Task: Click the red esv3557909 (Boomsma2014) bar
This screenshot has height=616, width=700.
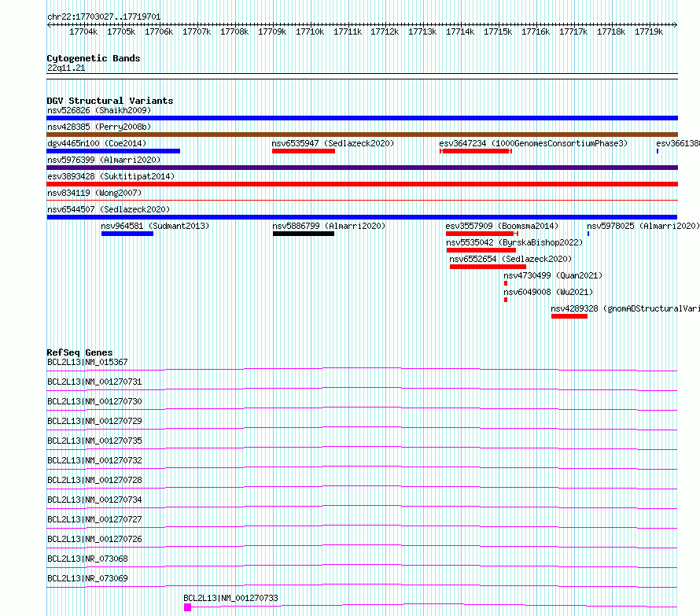Action: (x=481, y=234)
